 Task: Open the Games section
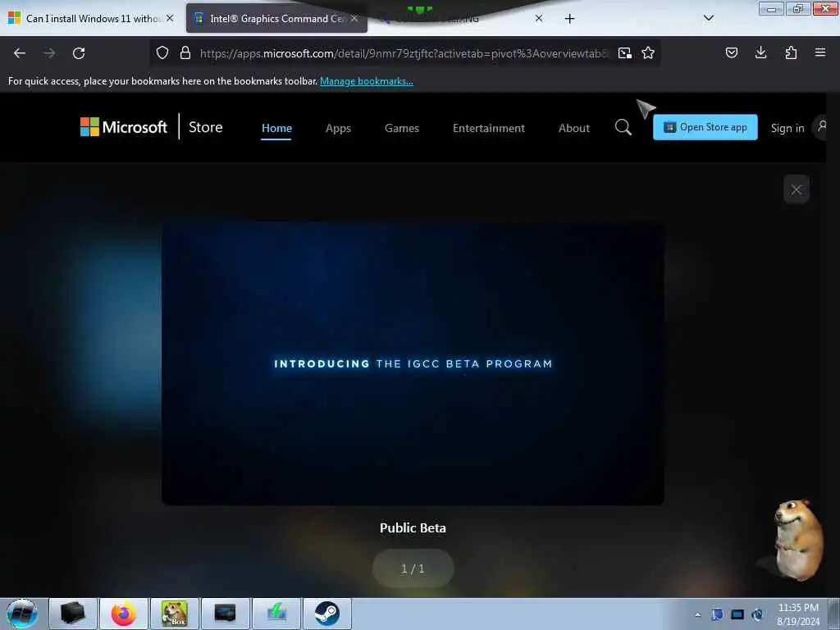pyautogui.click(x=402, y=128)
